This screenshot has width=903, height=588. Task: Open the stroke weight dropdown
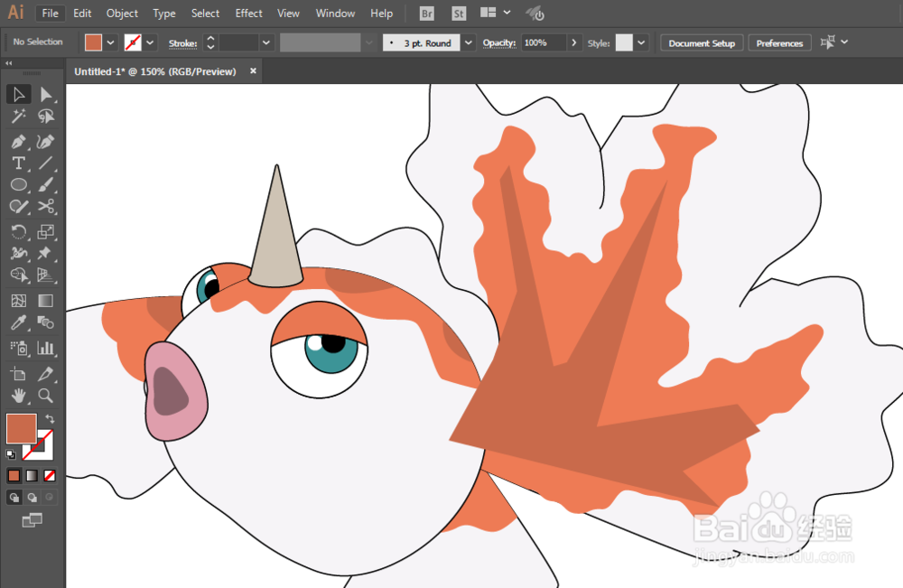tap(266, 42)
